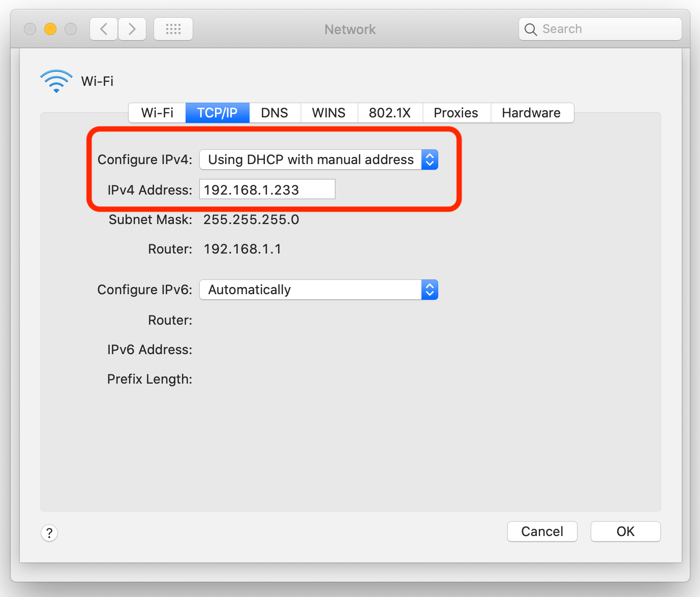Click the yellow minimize window button
700x597 pixels.
(50, 29)
